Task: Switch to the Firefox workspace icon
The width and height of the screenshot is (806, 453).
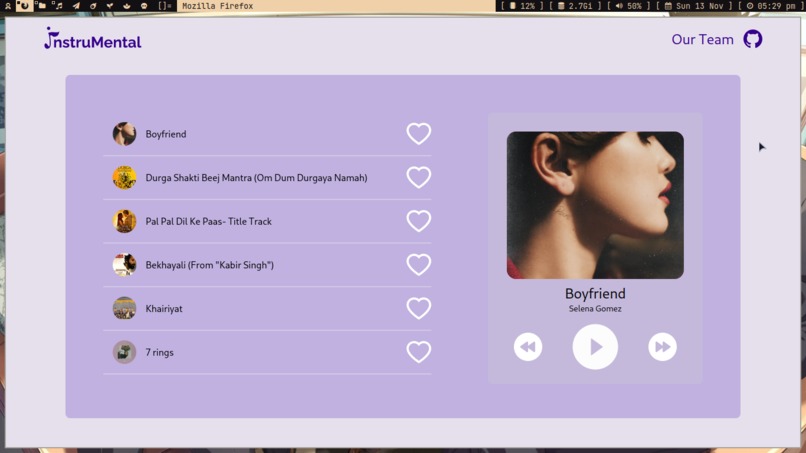Action: (x=24, y=6)
